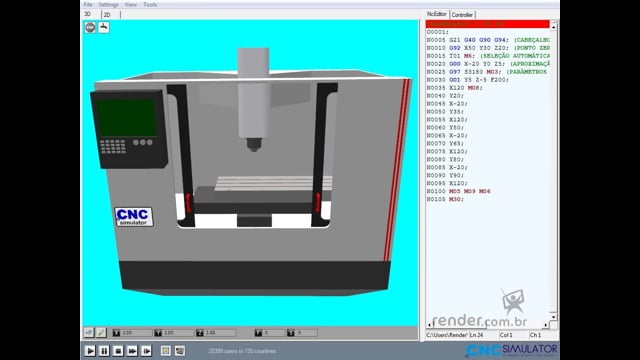This screenshot has height=360, width=640.
Task: Click line N0080 Y80;
Action: 445,159
